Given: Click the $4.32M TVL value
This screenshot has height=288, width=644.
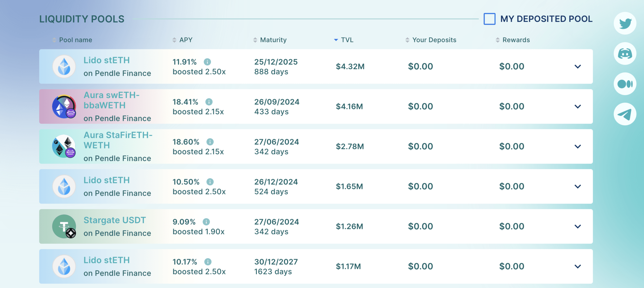Looking at the screenshot, I should tap(350, 66).
